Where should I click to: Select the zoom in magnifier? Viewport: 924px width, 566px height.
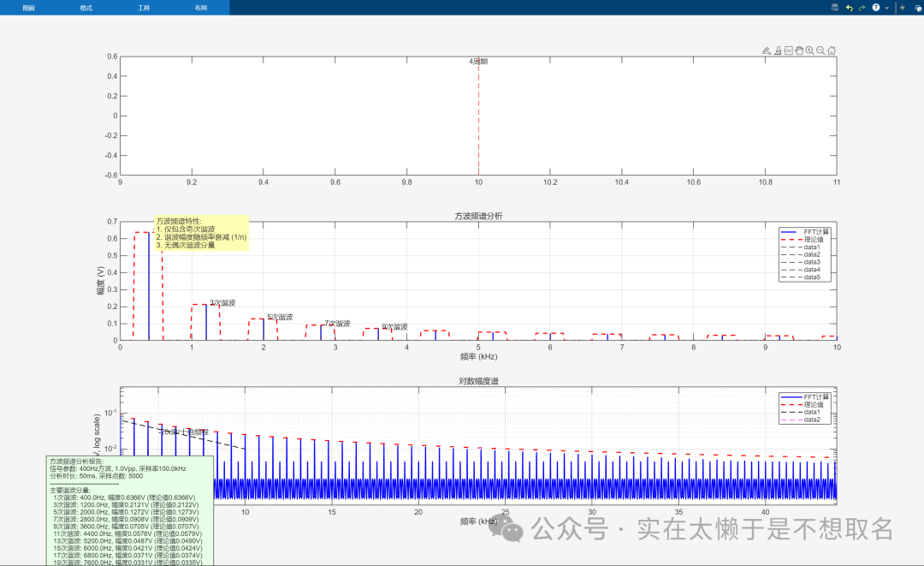pyautogui.click(x=809, y=51)
